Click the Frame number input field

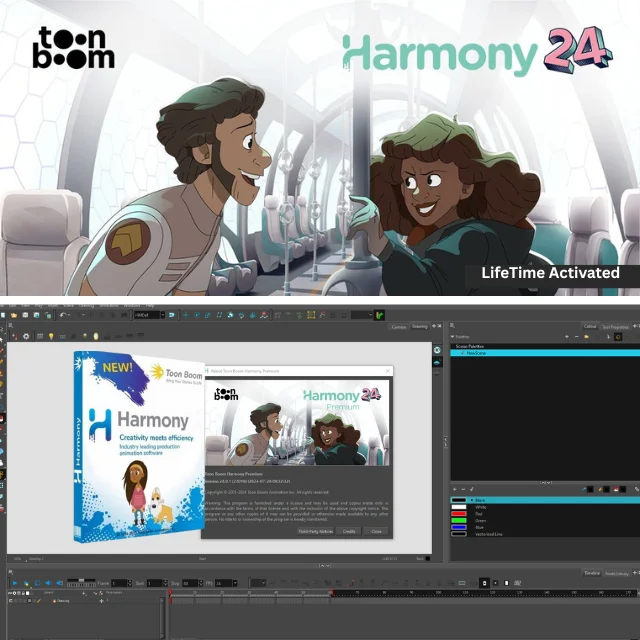point(119,583)
